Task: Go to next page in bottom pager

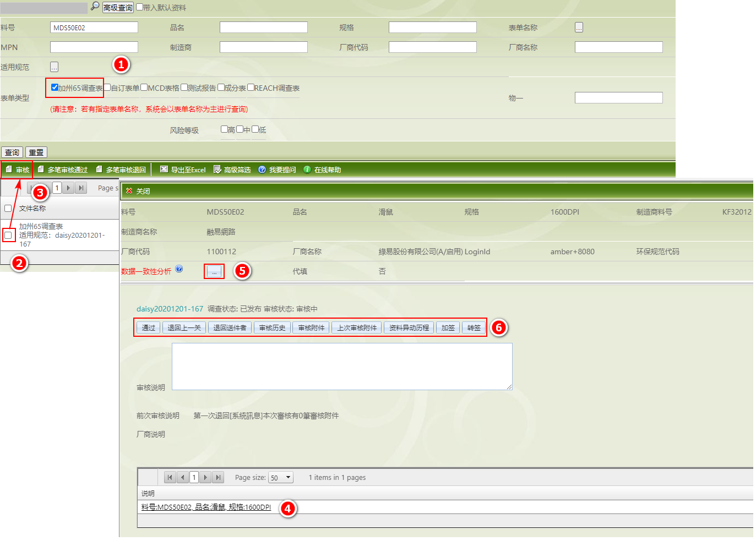Action: tap(206, 477)
